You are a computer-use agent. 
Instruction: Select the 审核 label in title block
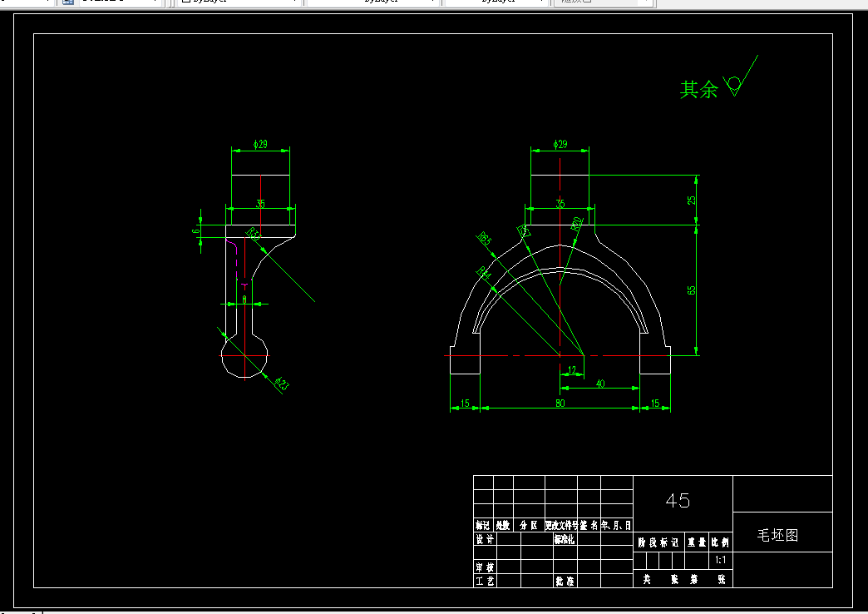pyautogui.click(x=485, y=567)
